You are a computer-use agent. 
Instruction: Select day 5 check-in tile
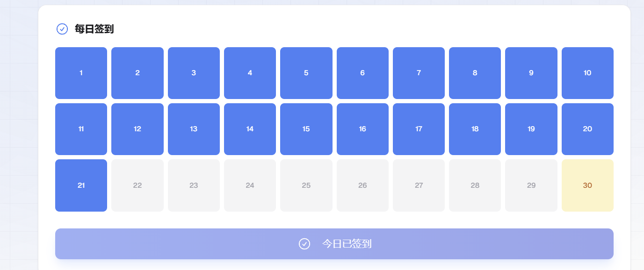306,73
